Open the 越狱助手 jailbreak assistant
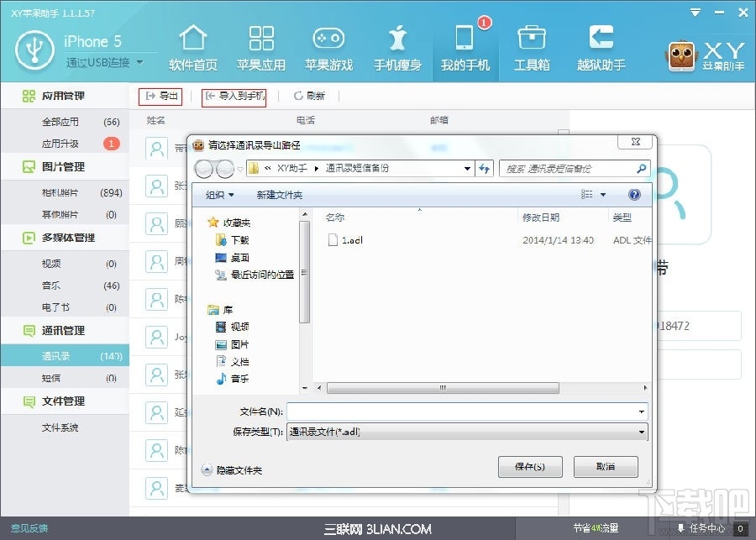Image resolution: width=756 pixels, height=540 pixels. coord(601,50)
